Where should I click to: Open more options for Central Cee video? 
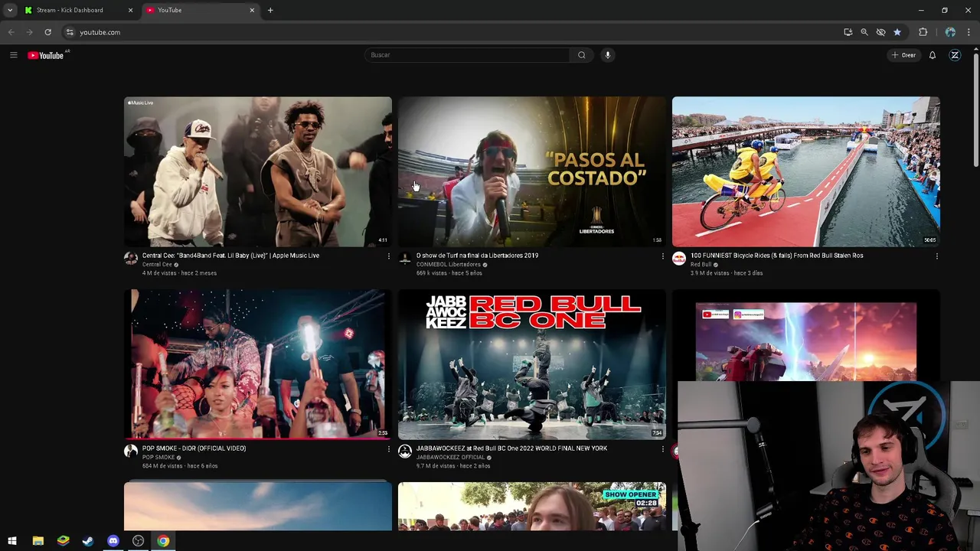click(x=388, y=256)
